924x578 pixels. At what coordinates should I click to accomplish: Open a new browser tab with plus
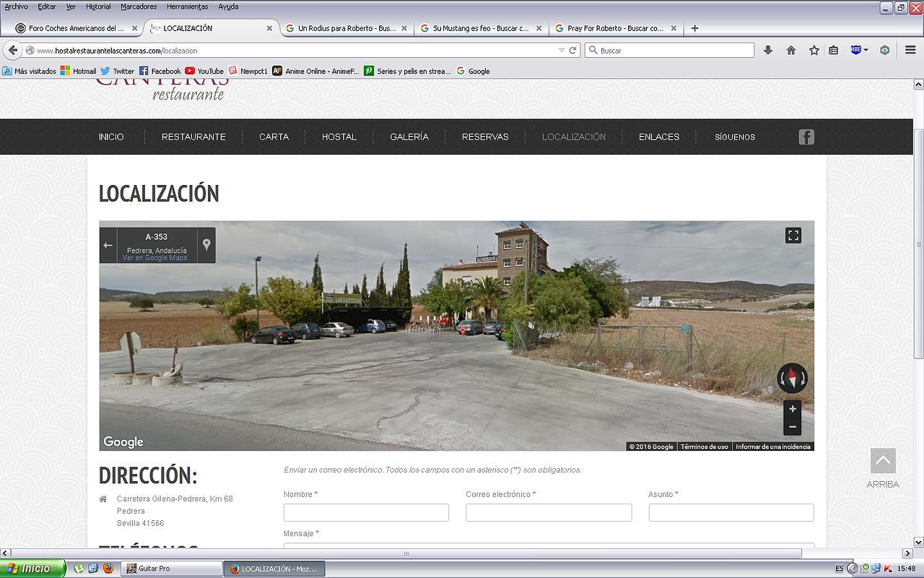tap(694, 28)
